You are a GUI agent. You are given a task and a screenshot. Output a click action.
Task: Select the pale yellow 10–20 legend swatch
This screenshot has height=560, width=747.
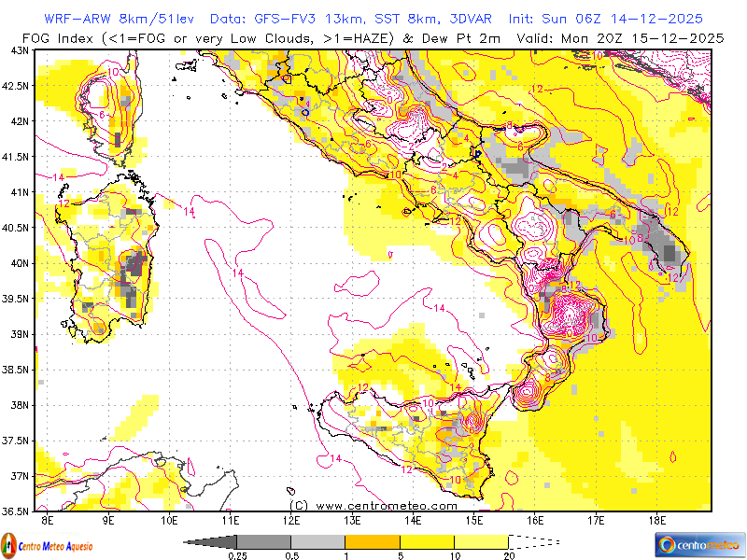pyautogui.click(x=481, y=541)
